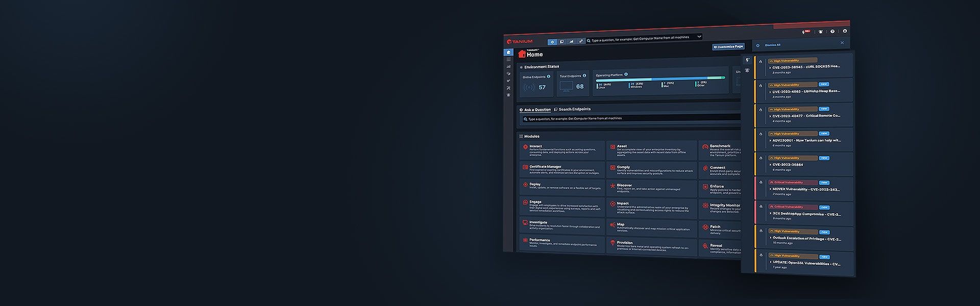Focus the Ask a Question input field
Image resolution: width=980 pixels, height=306 pixels.
pos(631,118)
